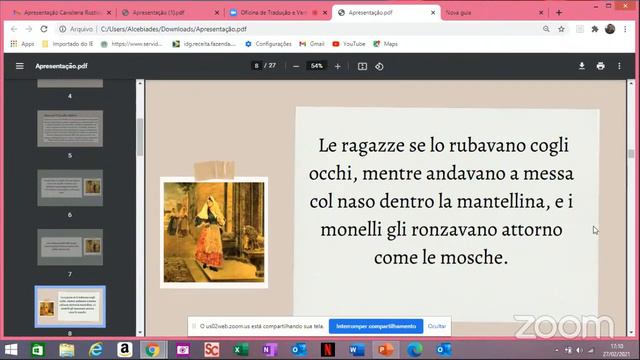Open the Importado do IE bookmark folder

68,44
